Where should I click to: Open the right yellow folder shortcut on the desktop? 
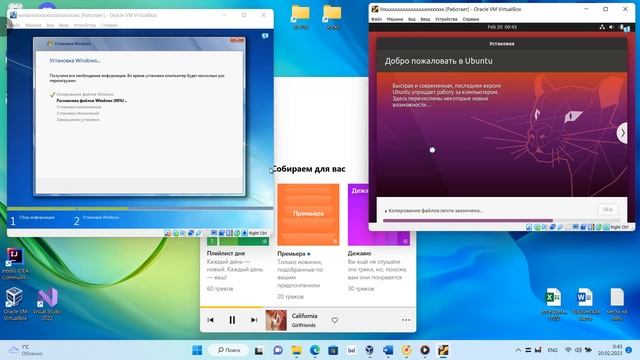[332, 17]
